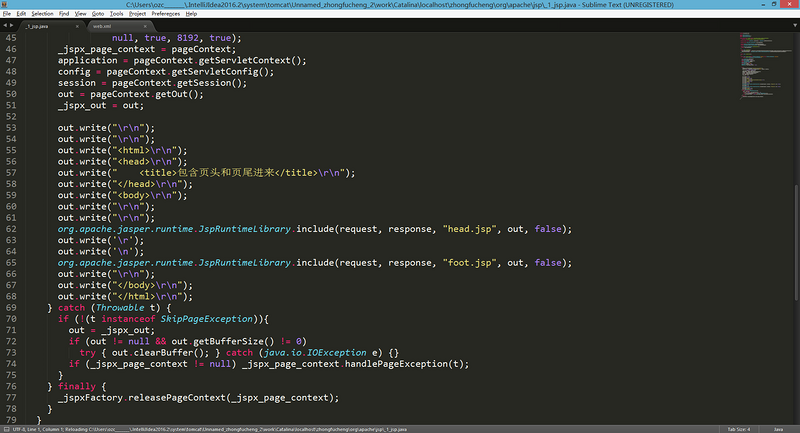Open the Preferences menu
This screenshot has height=433, width=800.
(x=165, y=14)
